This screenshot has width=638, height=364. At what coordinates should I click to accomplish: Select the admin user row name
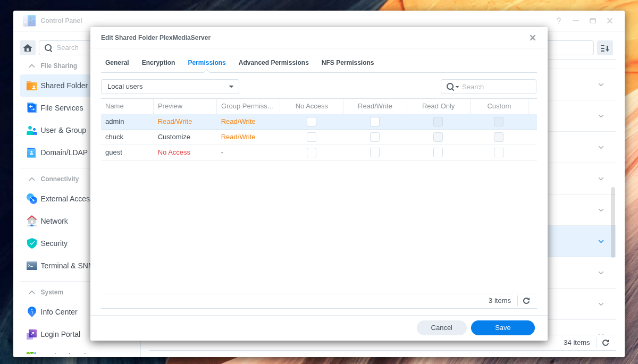tap(114, 122)
